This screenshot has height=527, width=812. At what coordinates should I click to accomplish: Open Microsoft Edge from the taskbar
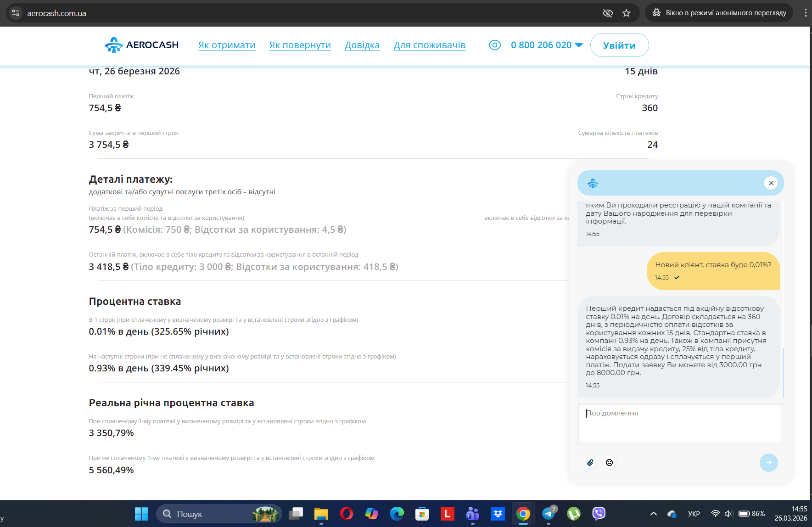pyautogui.click(x=397, y=514)
